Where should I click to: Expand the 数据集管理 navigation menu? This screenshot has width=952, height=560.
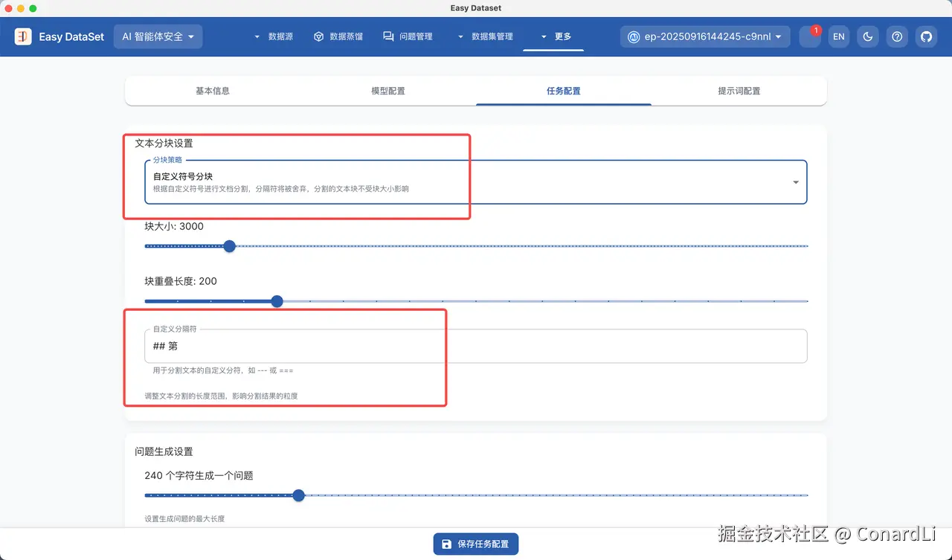click(484, 36)
